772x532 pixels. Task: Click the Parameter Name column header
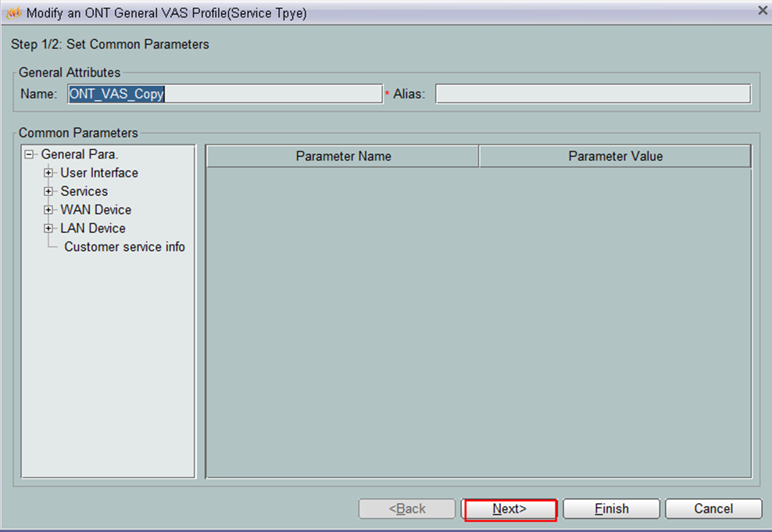343,156
